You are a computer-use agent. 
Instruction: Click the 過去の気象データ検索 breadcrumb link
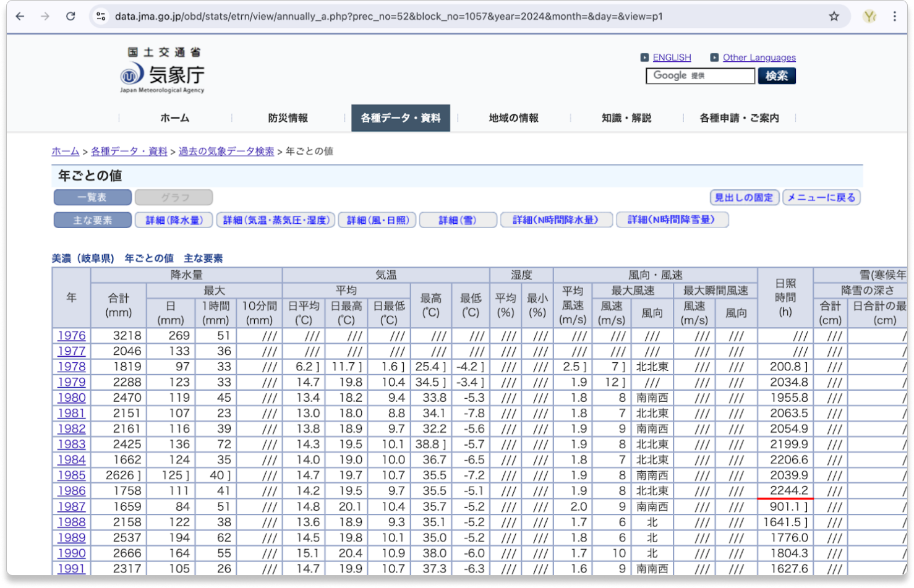click(226, 151)
